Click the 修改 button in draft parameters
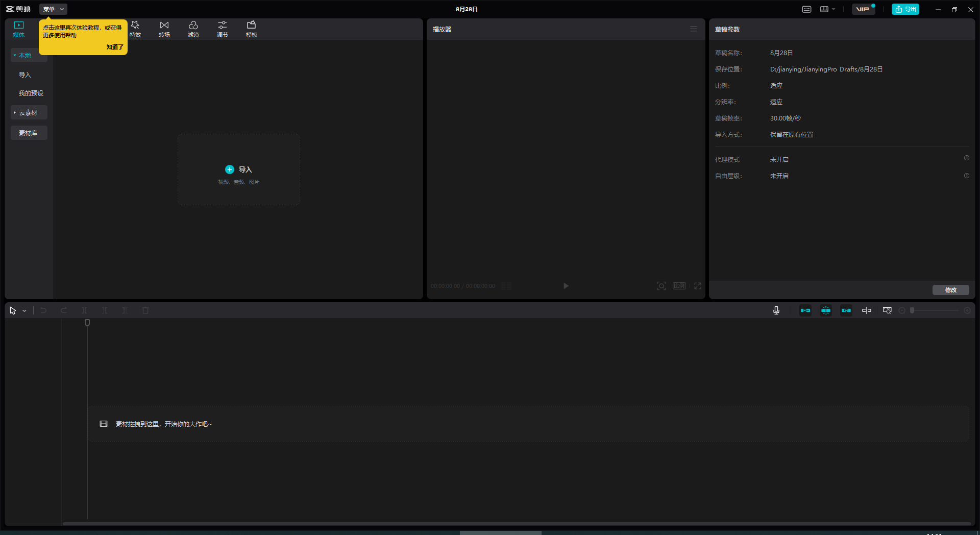Screen dimensions: 980x535 click(x=951, y=290)
